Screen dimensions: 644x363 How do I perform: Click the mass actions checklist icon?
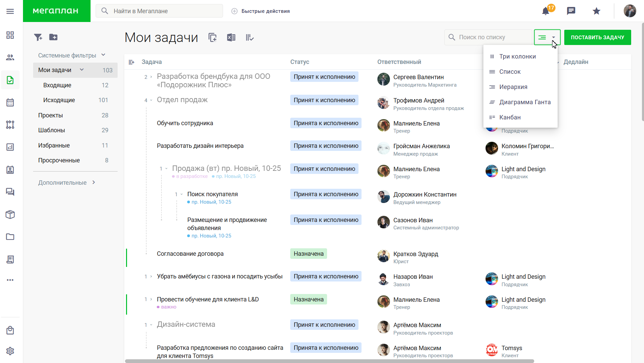250,38
